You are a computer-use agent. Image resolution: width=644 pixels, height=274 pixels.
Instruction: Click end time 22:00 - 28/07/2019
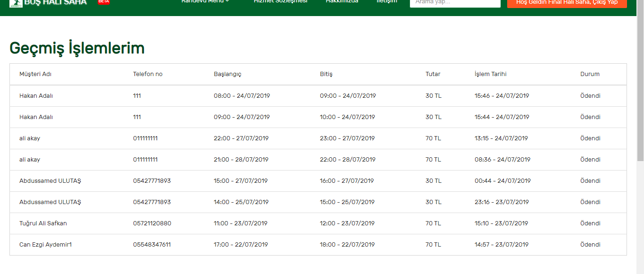point(348,160)
